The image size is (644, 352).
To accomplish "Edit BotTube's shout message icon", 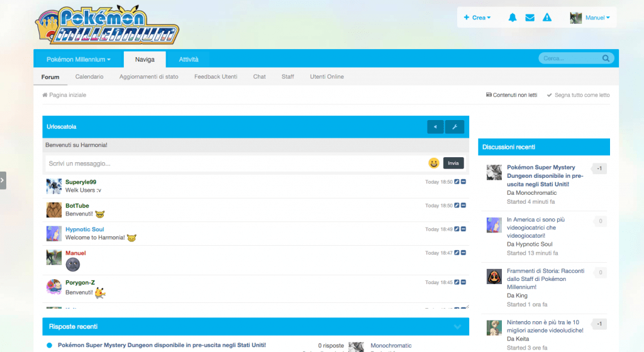I will pos(457,206).
